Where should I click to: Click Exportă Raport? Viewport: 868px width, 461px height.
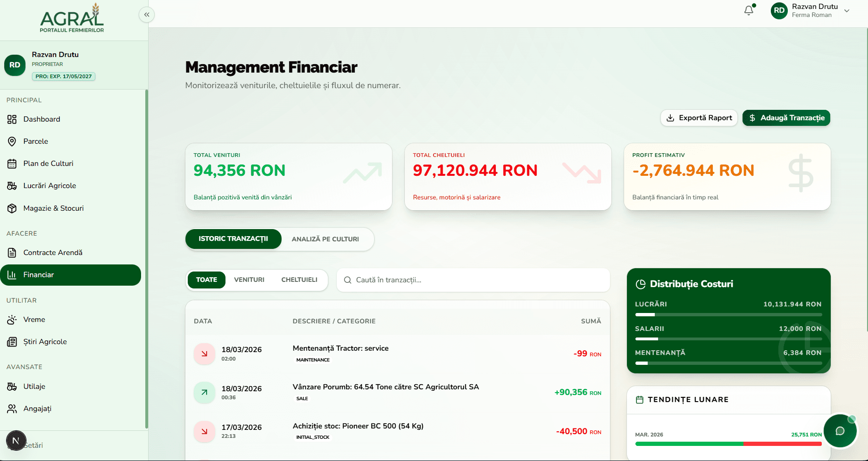point(699,118)
